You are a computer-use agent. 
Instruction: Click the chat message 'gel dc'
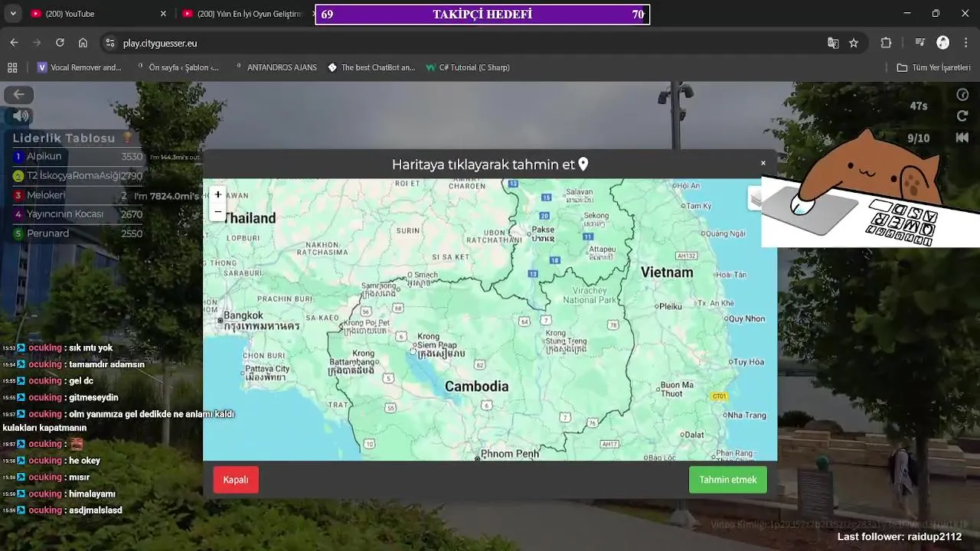[81, 380]
